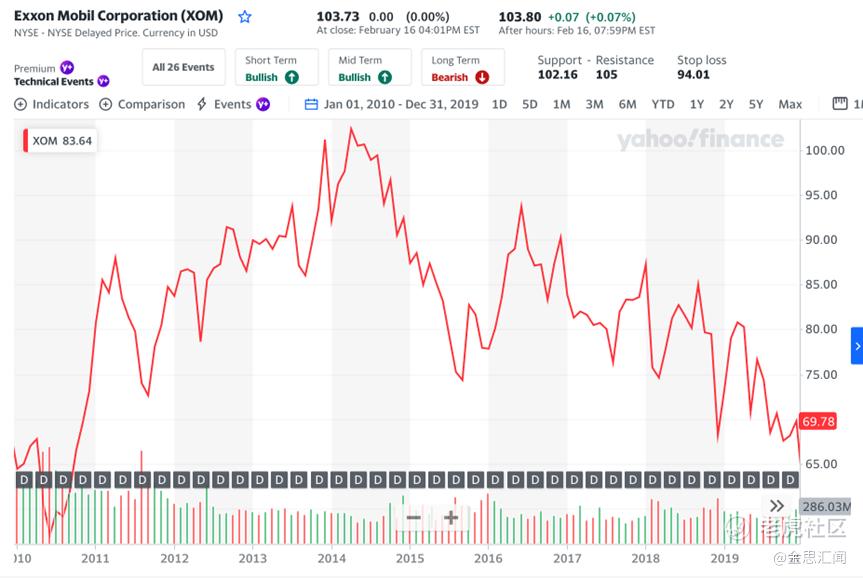Star Exxon Mobil to add to watchlist
This screenshot has width=863, height=578.
[x=244, y=17]
